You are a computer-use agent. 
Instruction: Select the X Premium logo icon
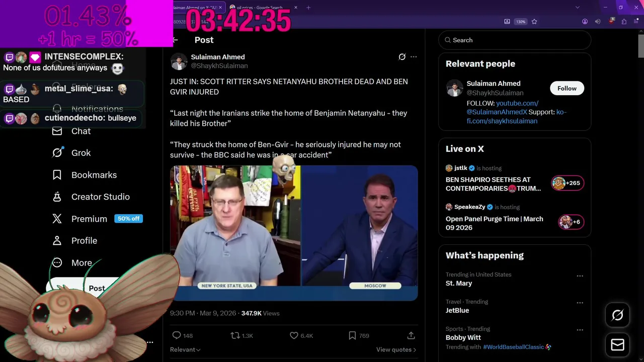57,219
